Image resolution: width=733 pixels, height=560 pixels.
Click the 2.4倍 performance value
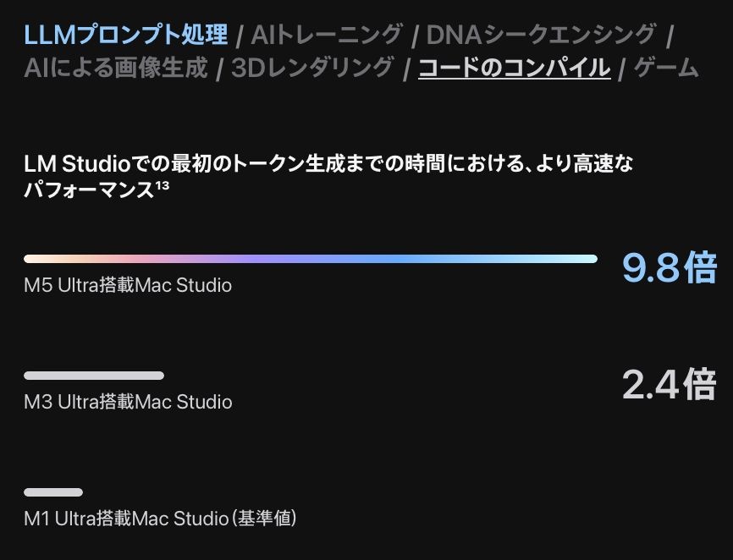tap(669, 384)
